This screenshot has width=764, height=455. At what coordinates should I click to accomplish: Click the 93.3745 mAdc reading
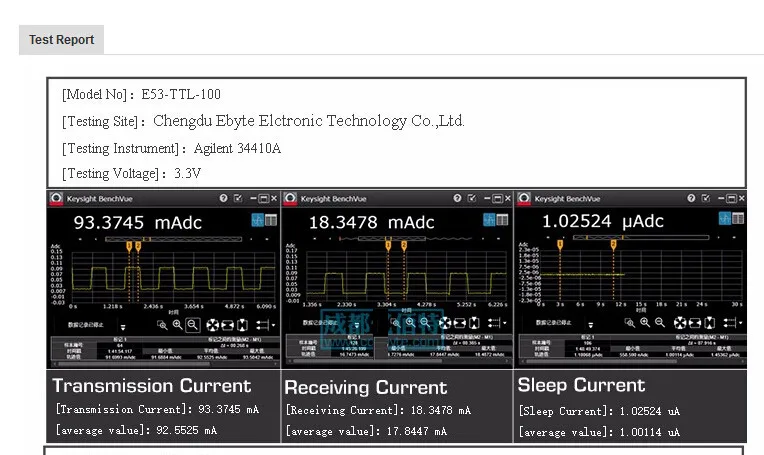click(x=137, y=223)
